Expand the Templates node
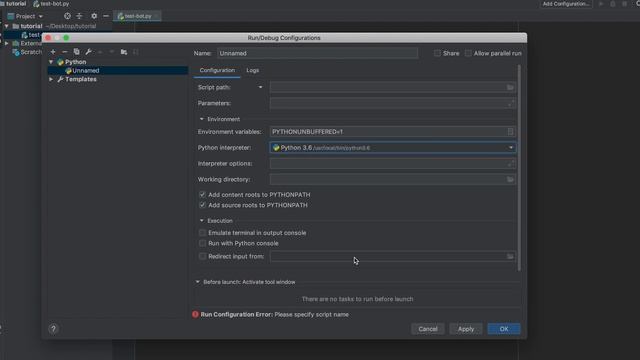640x360 pixels. (51, 79)
